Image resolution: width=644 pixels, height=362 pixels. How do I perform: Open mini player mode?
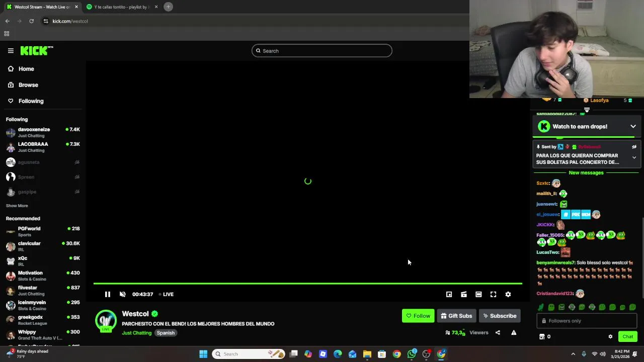click(449, 294)
